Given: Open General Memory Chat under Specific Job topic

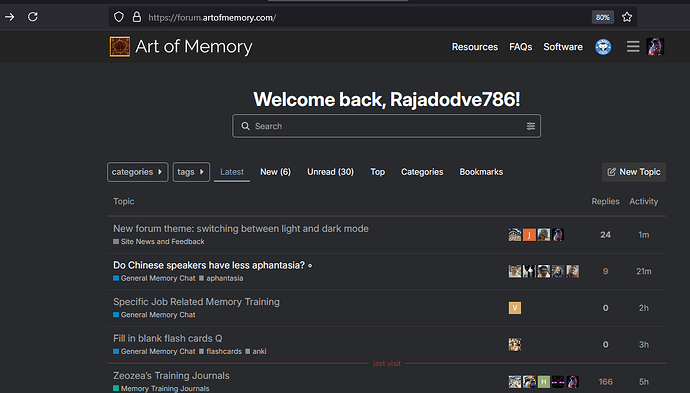Looking at the screenshot, I should tap(154, 315).
